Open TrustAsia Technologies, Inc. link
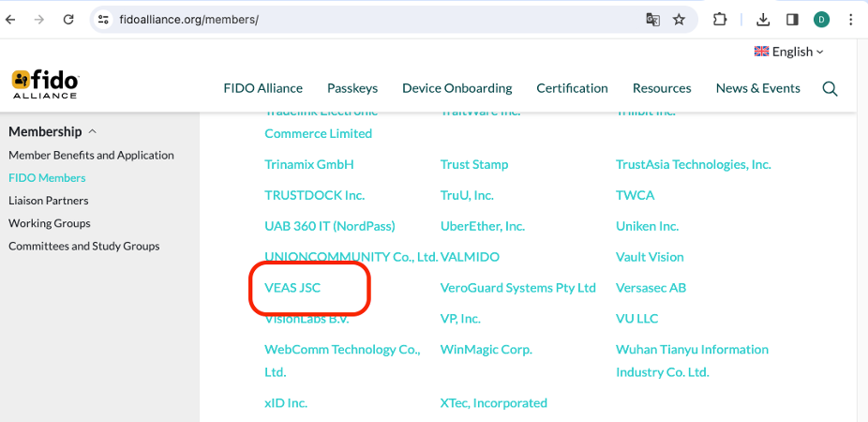This screenshot has width=868, height=422. (693, 164)
